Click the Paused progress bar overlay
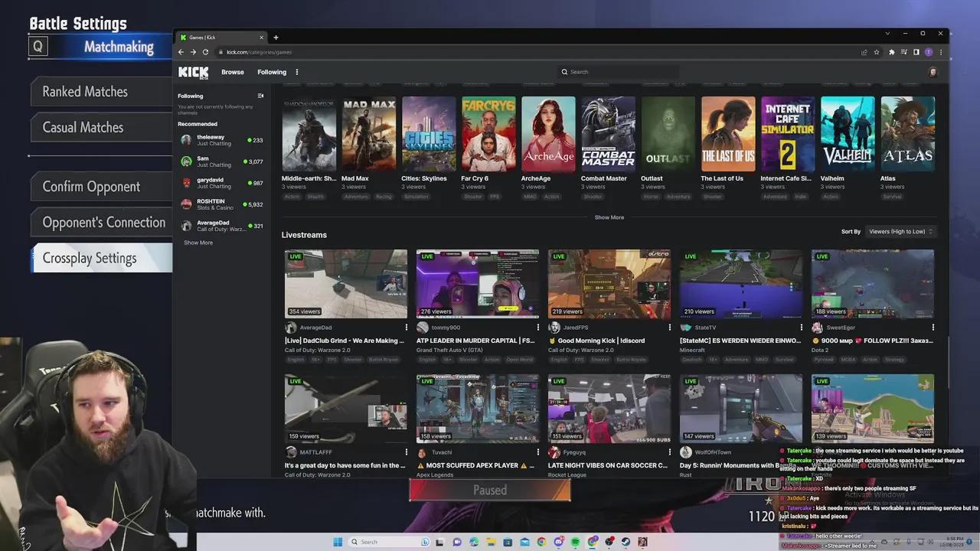The height and width of the screenshot is (551, 980). tap(489, 490)
